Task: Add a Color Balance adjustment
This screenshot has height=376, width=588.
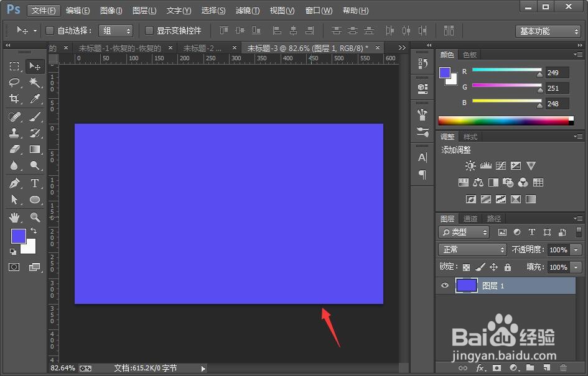Action: (478, 182)
